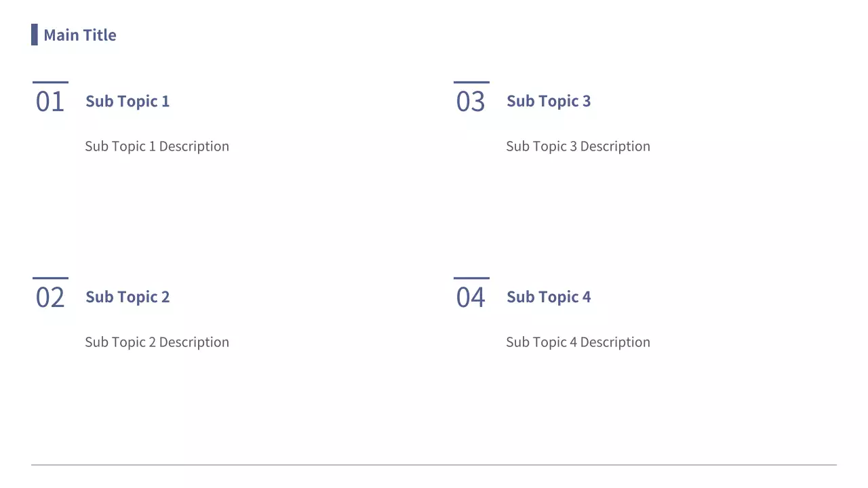
Task: Click the gray divider line at slide bottom
Action: tap(434, 465)
